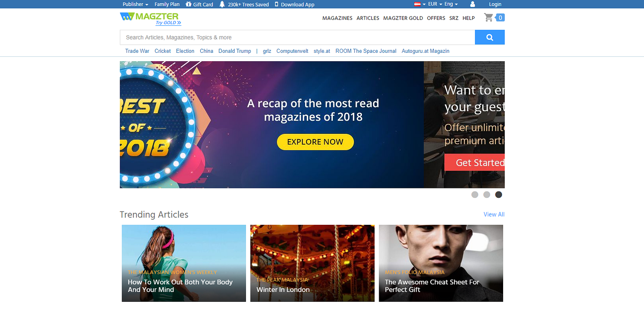The height and width of the screenshot is (309, 644).
Task: Click the gift box icon
Action: coord(188,4)
